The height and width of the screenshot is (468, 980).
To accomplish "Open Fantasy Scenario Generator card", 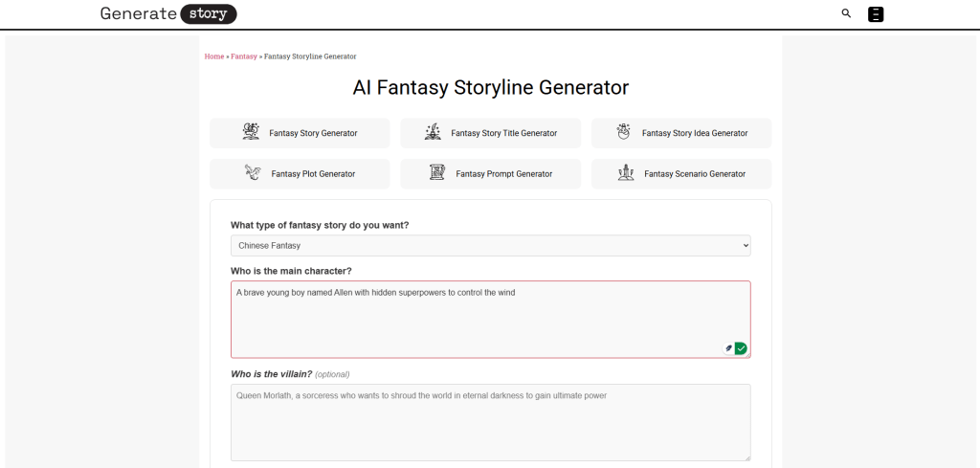I will coord(681,173).
